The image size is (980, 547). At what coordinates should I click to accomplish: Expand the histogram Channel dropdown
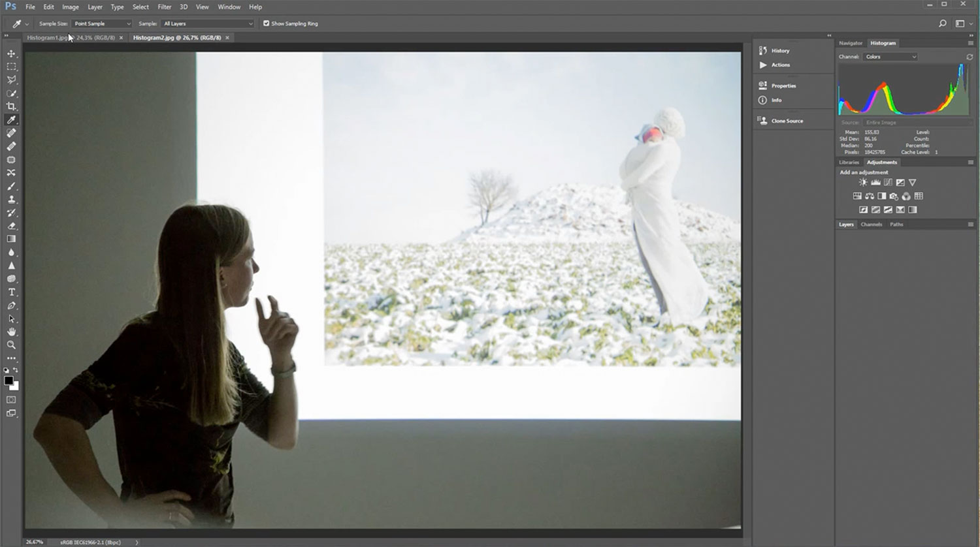click(890, 57)
